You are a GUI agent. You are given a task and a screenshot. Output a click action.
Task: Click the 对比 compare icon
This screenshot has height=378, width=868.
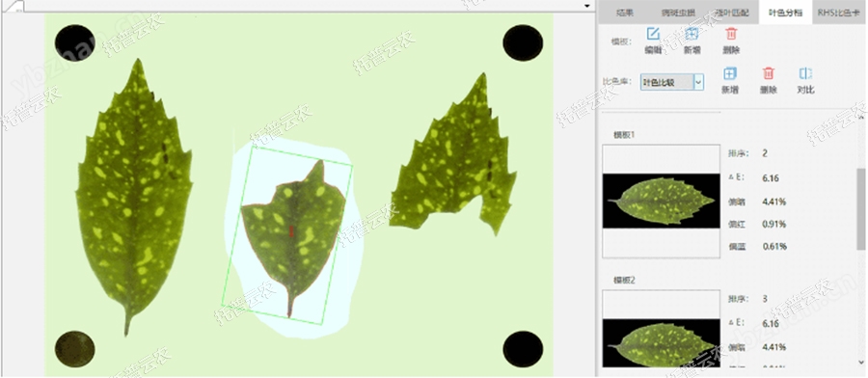click(805, 73)
